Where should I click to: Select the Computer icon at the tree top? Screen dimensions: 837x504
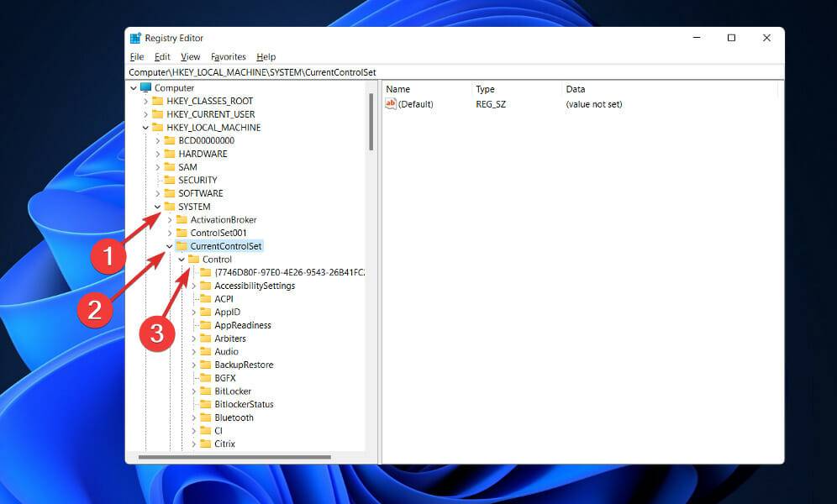[145, 87]
